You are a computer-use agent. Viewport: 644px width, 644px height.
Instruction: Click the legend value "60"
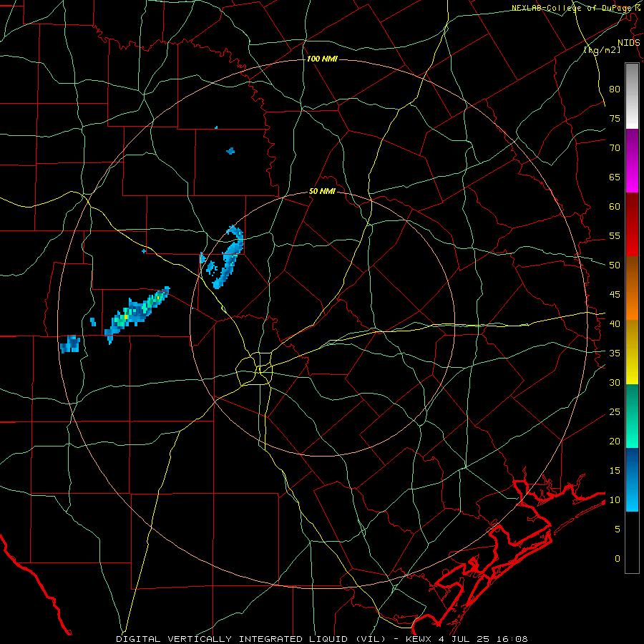(x=615, y=207)
